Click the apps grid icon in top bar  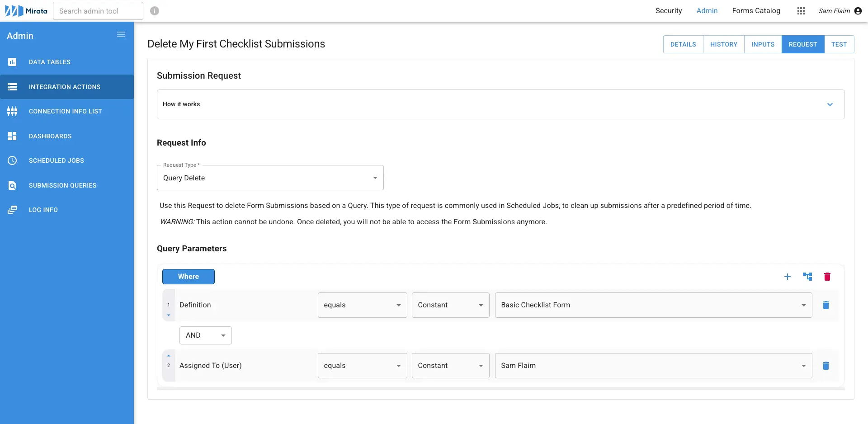[x=801, y=10]
